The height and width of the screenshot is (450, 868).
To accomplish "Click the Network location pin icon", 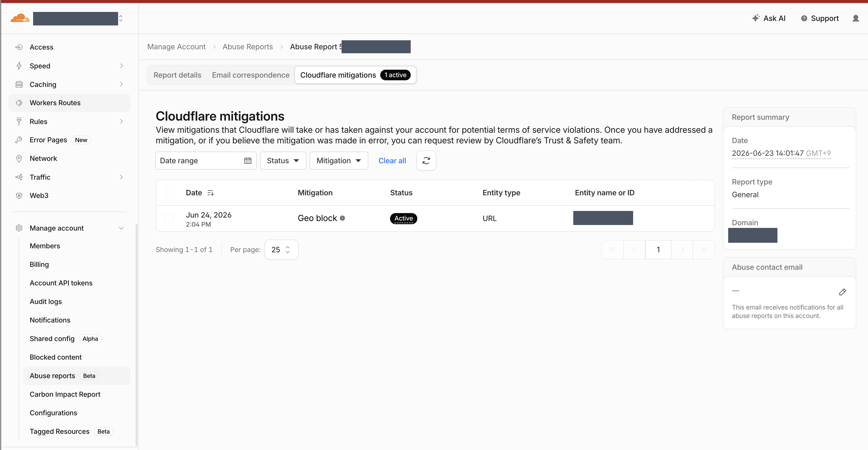I will (x=19, y=158).
